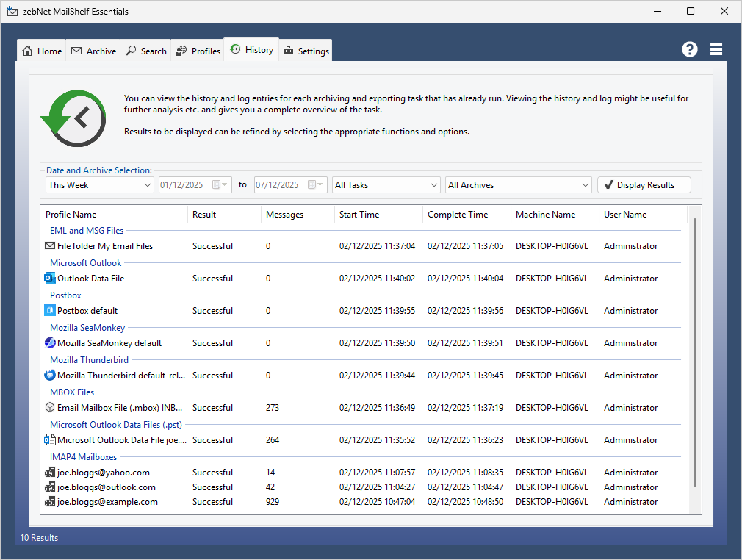Image resolution: width=742 pixels, height=560 pixels.
Task: Open the hamburger menu icon
Action: tap(716, 49)
